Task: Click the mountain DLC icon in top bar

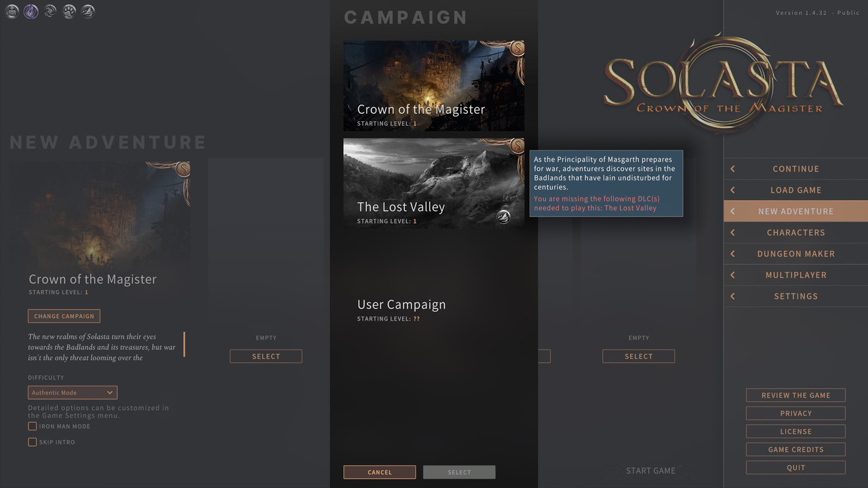Action: tap(87, 12)
